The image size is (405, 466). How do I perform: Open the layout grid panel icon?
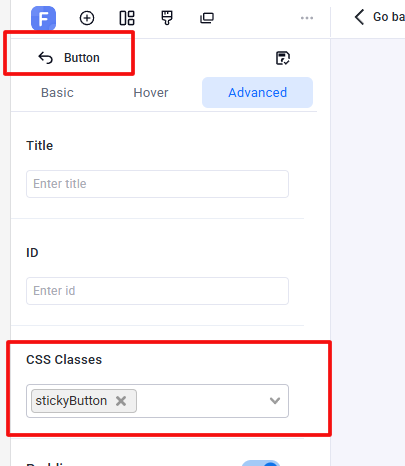(x=127, y=18)
